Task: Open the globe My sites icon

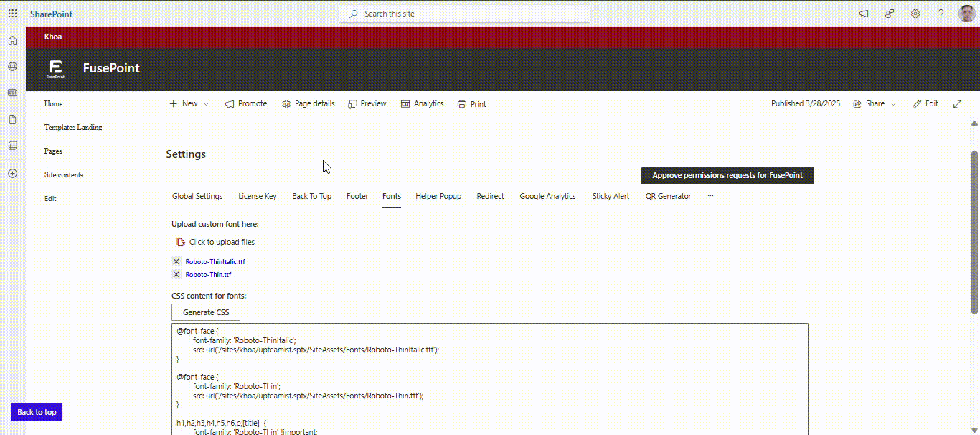Action: 12,67
